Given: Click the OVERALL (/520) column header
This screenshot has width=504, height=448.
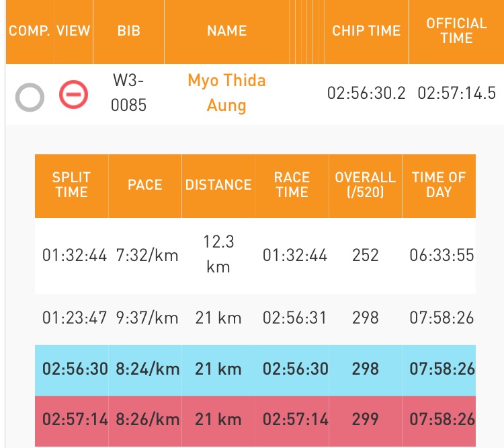Looking at the screenshot, I should point(366,185).
